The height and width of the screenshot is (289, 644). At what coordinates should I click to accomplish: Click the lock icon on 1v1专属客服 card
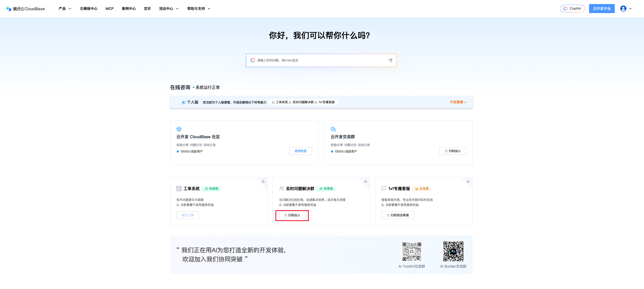(x=468, y=182)
